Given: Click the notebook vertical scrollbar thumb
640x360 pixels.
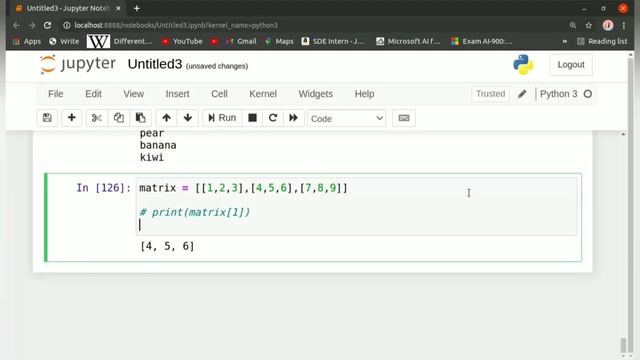Looking at the screenshot, I should 623,345.
